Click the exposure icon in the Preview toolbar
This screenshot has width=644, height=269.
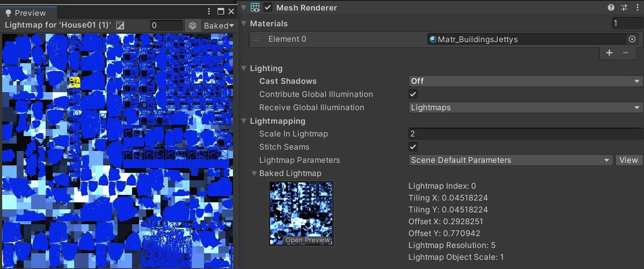click(120, 25)
